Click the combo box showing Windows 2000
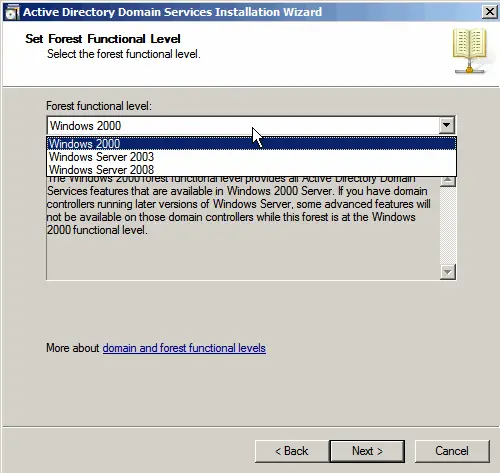 tap(251, 126)
